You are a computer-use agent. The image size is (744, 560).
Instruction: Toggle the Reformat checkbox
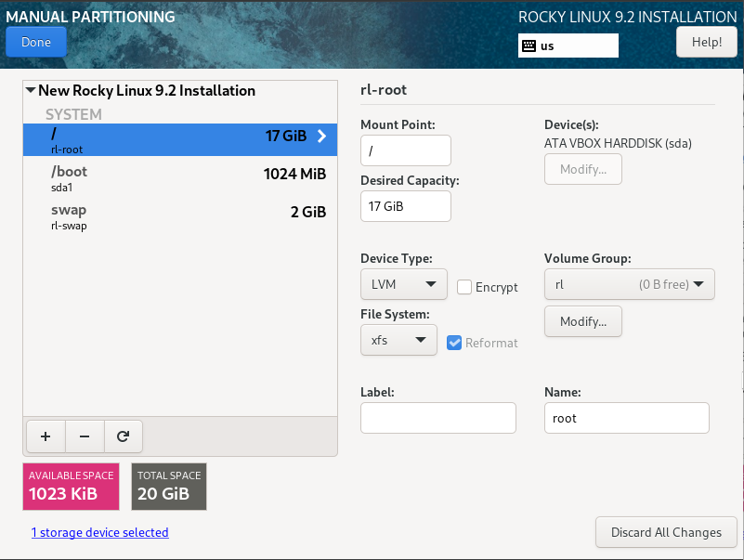(x=454, y=343)
